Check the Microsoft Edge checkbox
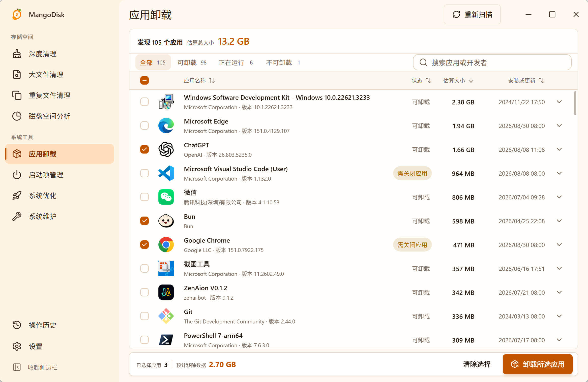588x382 pixels. coord(145,126)
